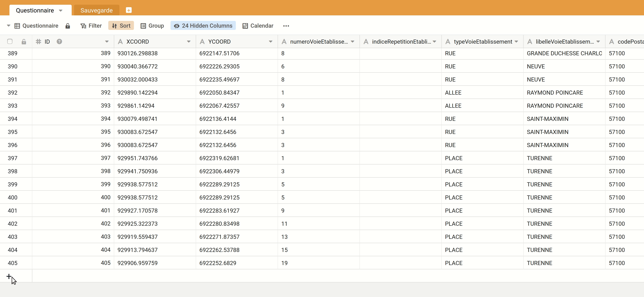Viewport: 644px width, 297px height.
Task: Click the Filter button
Action: tap(91, 26)
